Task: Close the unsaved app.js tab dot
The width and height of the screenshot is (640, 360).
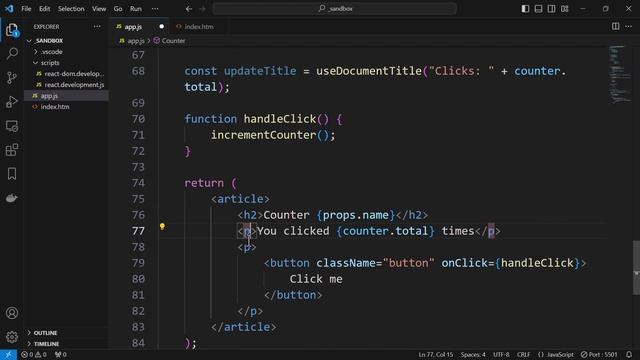Action: [162, 27]
